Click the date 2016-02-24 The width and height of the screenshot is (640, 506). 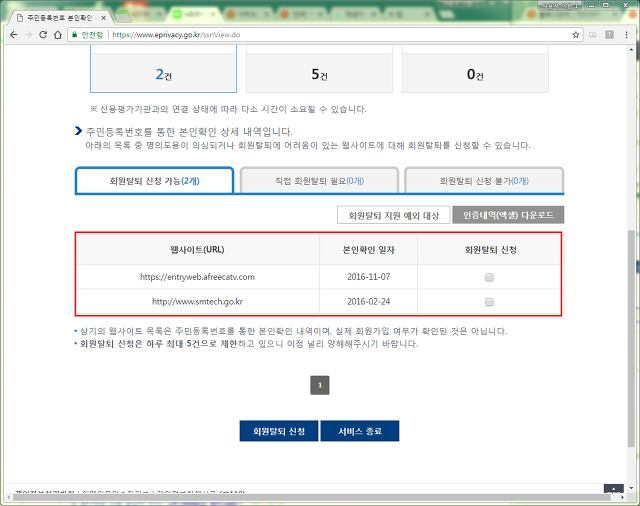click(369, 302)
